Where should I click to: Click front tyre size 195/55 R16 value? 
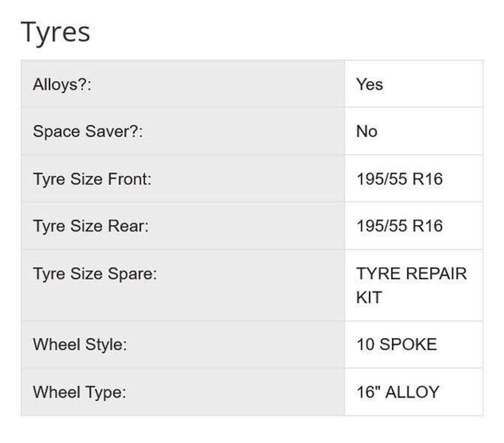(x=399, y=179)
